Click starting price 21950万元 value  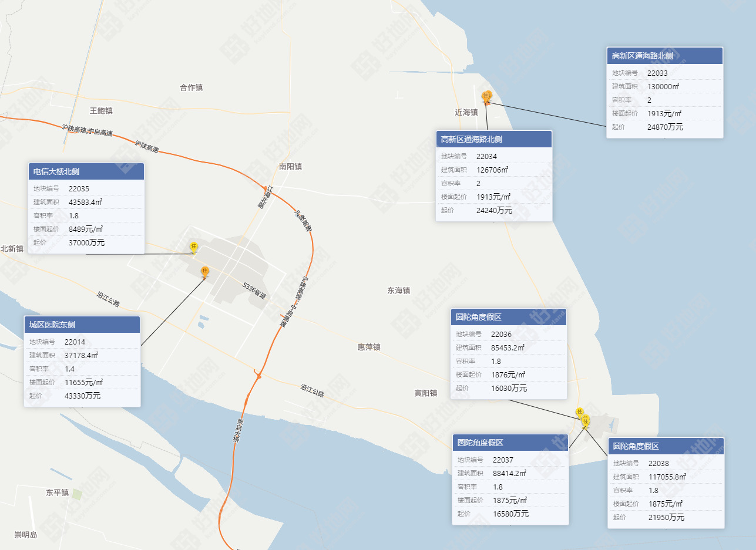pos(666,517)
